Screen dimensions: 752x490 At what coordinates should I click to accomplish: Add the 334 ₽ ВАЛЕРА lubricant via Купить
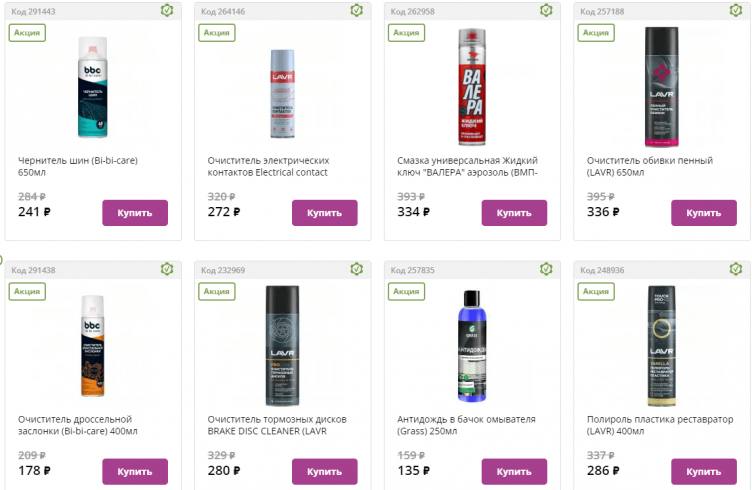coord(514,213)
